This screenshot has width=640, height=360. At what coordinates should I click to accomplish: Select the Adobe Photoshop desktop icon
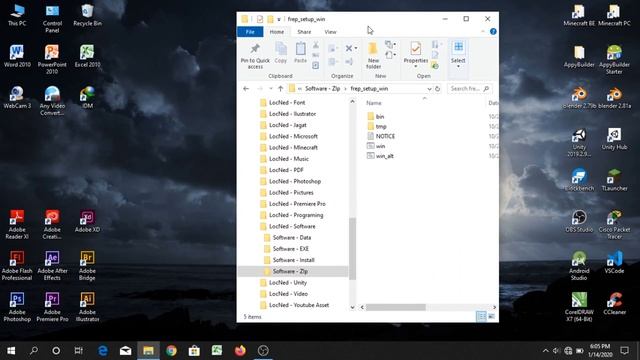click(17, 307)
